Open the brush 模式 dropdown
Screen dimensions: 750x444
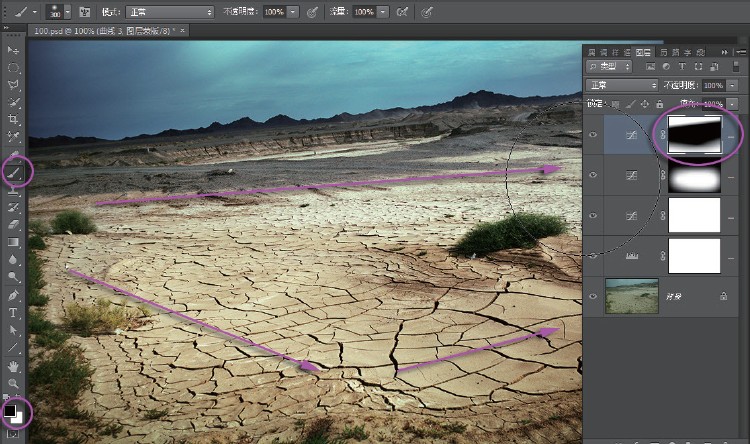pyautogui.click(x=170, y=12)
